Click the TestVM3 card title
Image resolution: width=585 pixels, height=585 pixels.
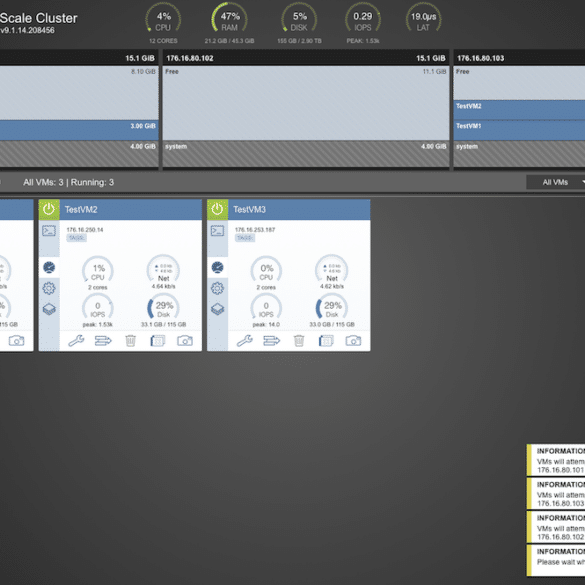(x=250, y=210)
